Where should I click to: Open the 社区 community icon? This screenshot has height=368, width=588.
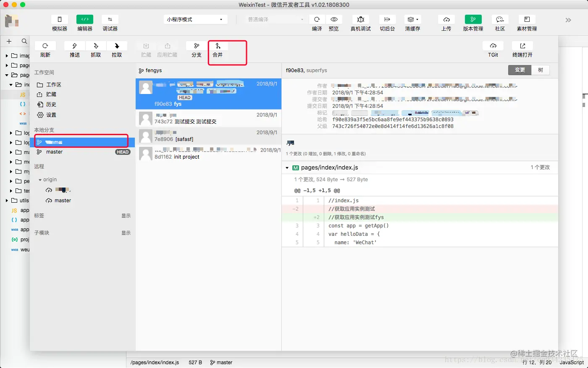500,19
